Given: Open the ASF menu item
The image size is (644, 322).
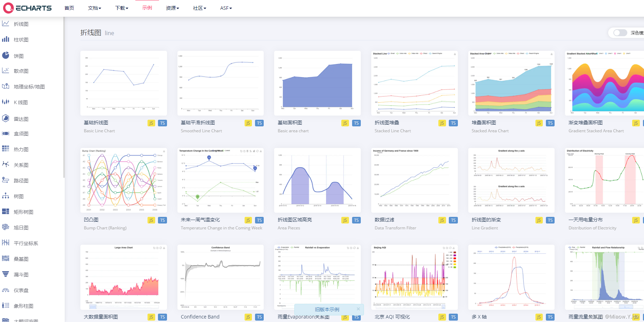Looking at the screenshot, I should (x=225, y=8).
